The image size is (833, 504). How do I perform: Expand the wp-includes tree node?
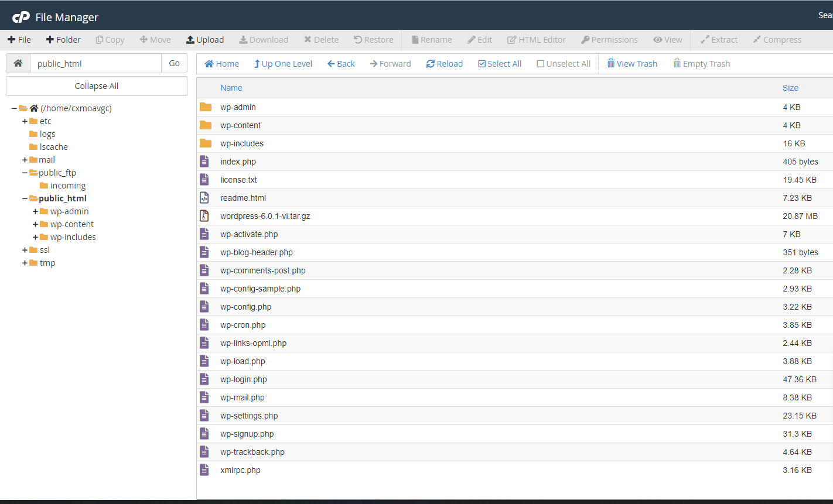tap(36, 237)
